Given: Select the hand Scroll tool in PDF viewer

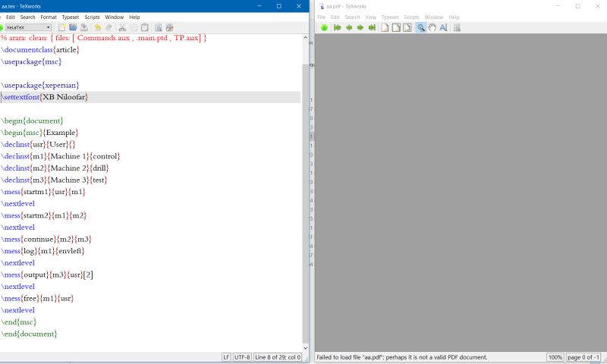Looking at the screenshot, I should coord(432,27).
